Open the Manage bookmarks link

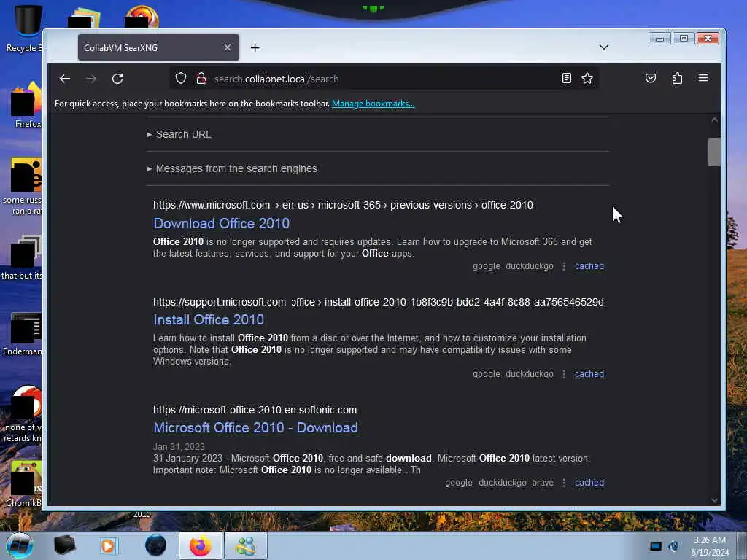(373, 104)
